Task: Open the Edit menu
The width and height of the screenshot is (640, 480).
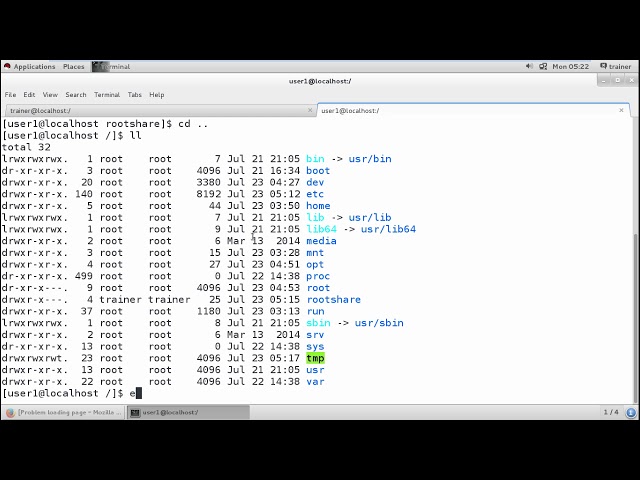Action: 29,95
